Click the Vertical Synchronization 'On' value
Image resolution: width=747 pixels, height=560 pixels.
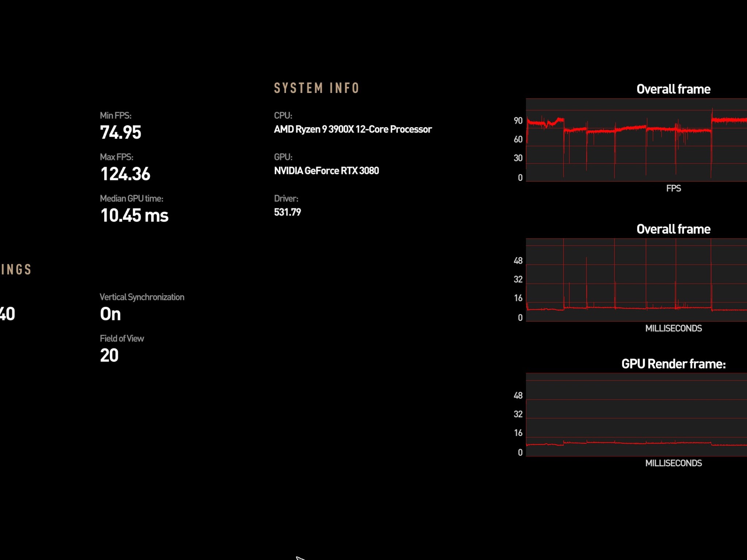(x=111, y=314)
